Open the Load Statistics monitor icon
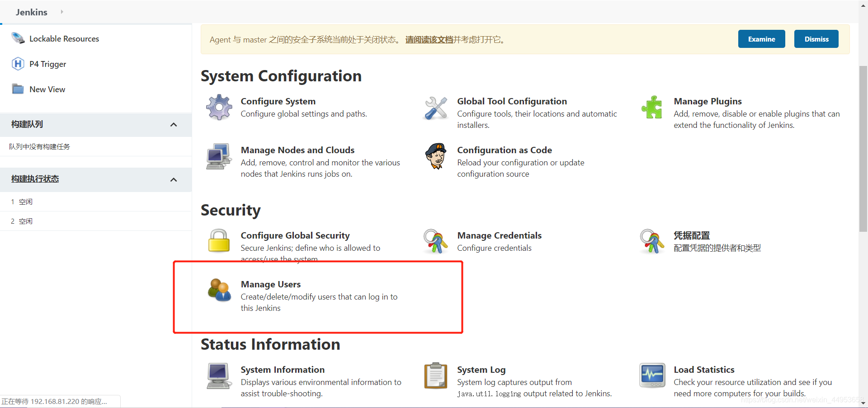Screen dimensions: 868x408 coord(652,375)
